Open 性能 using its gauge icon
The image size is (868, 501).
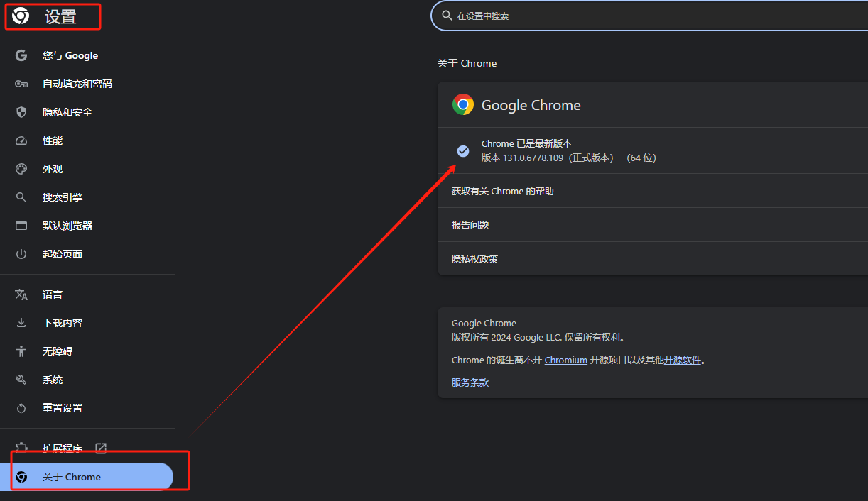21,141
